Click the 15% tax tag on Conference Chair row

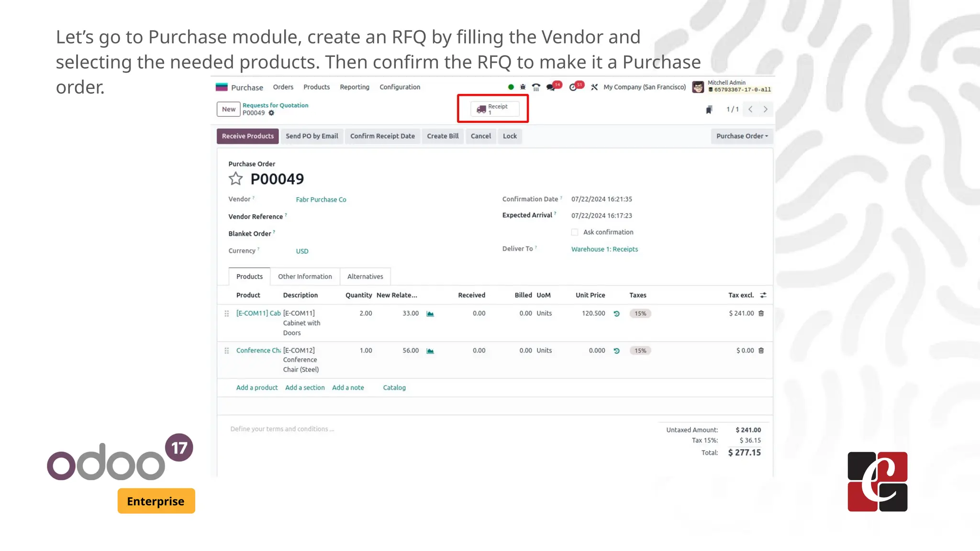[640, 351]
